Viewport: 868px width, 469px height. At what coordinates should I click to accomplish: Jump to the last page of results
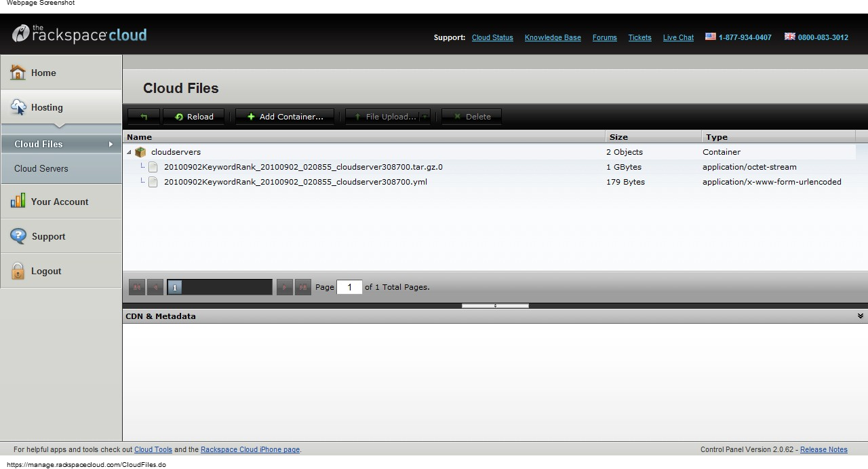pyautogui.click(x=303, y=287)
